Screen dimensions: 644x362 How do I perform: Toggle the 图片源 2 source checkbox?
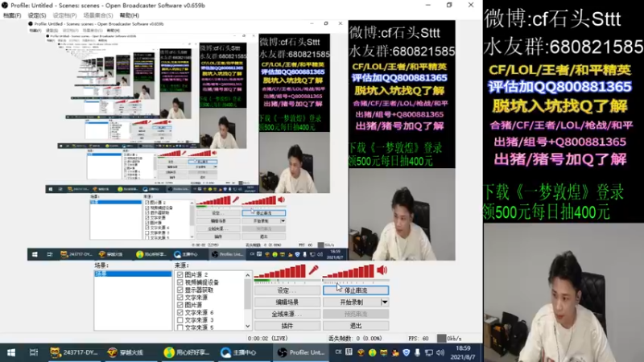click(x=180, y=274)
